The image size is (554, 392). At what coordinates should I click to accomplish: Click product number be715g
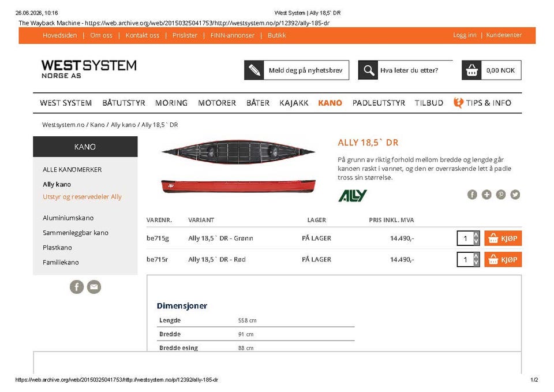click(158, 238)
